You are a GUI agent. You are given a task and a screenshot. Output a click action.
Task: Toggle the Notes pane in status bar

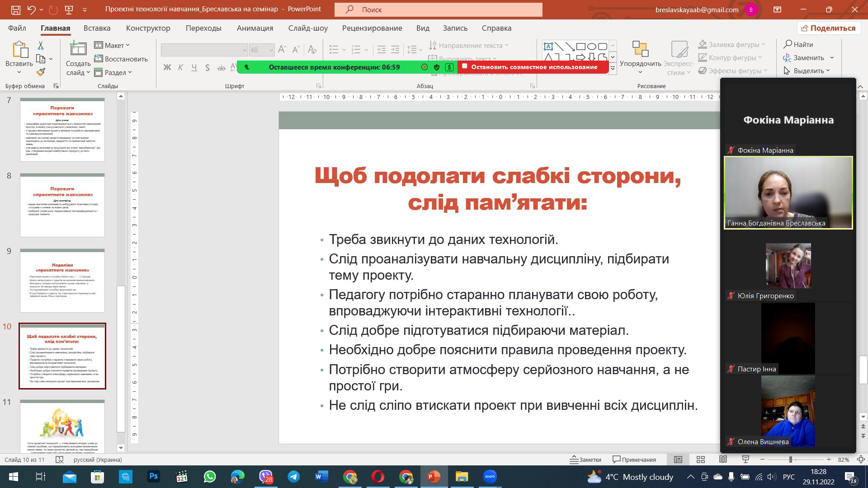click(585, 460)
